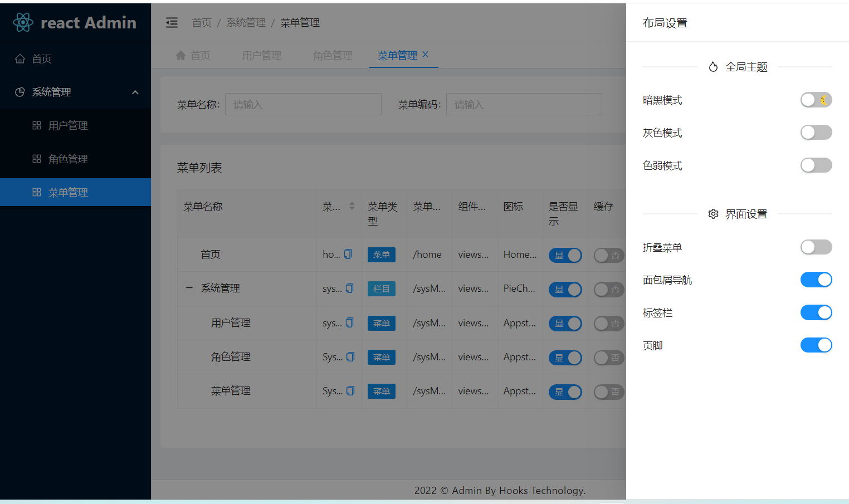
Task: Copy the menu code in the 首页 row
Action: click(x=348, y=254)
